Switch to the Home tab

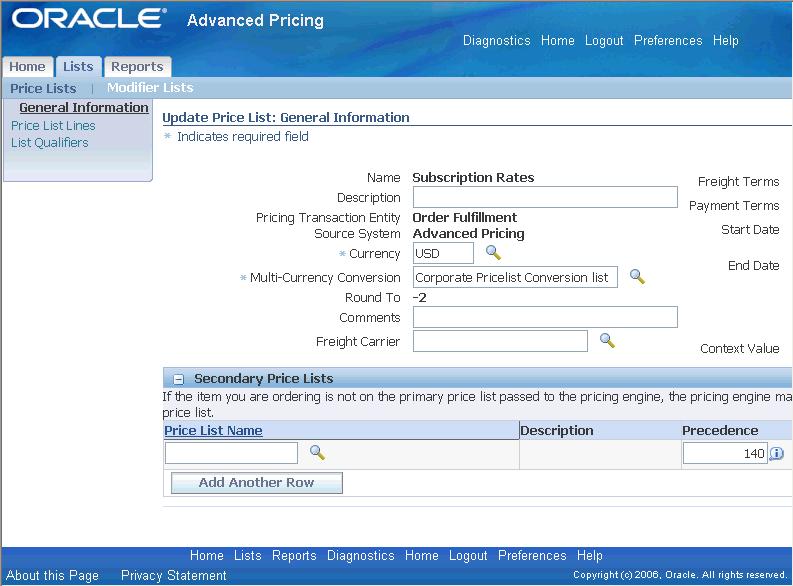(x=27, y=67)
